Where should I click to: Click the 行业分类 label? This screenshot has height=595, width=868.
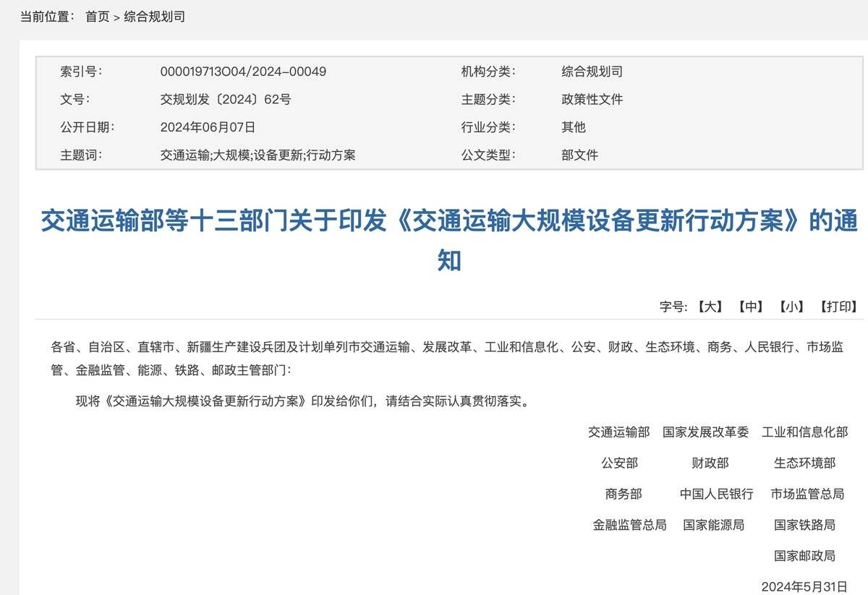tap(488, 127)
